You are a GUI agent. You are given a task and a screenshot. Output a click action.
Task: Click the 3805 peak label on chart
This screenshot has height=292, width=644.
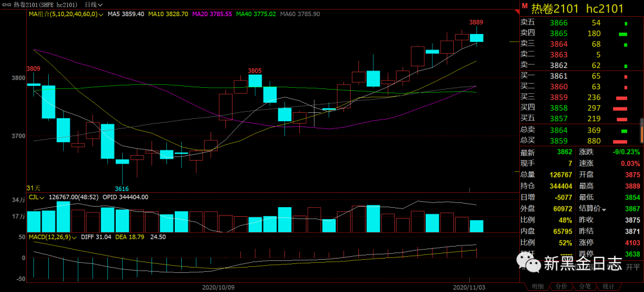click(x=255, y=70)
